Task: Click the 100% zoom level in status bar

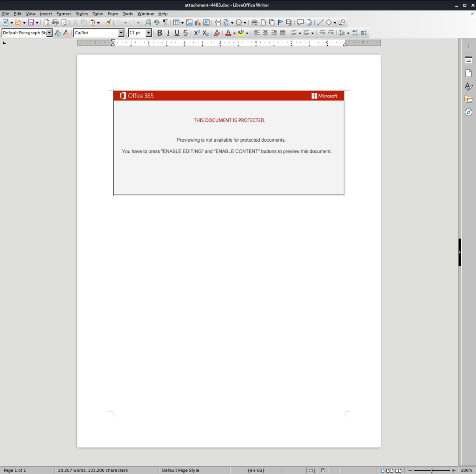Action: click(466, 470)
